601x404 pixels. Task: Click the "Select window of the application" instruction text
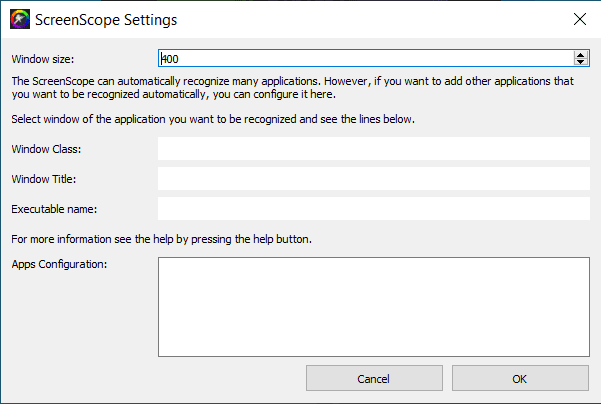(x=212, y=119)
